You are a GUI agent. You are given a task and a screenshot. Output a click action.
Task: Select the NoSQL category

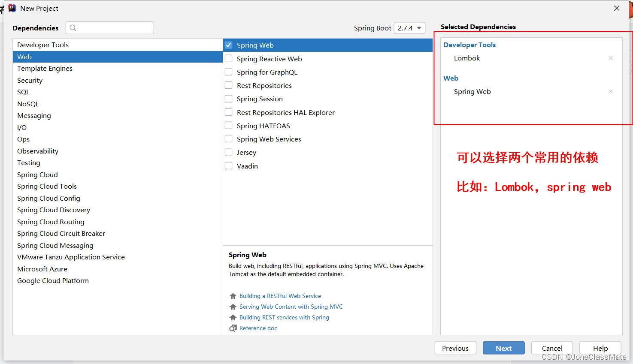pyautogui.click(x=118, y=104)
